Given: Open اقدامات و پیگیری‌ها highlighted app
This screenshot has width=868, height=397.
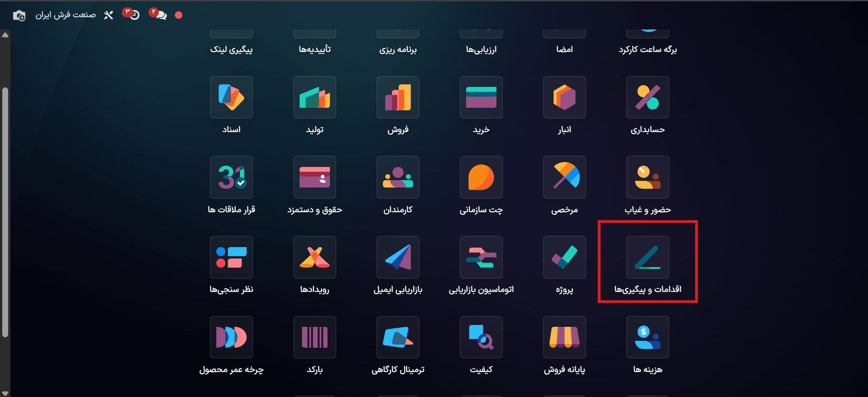Looking at the screenshot, I should click(648, 257).
